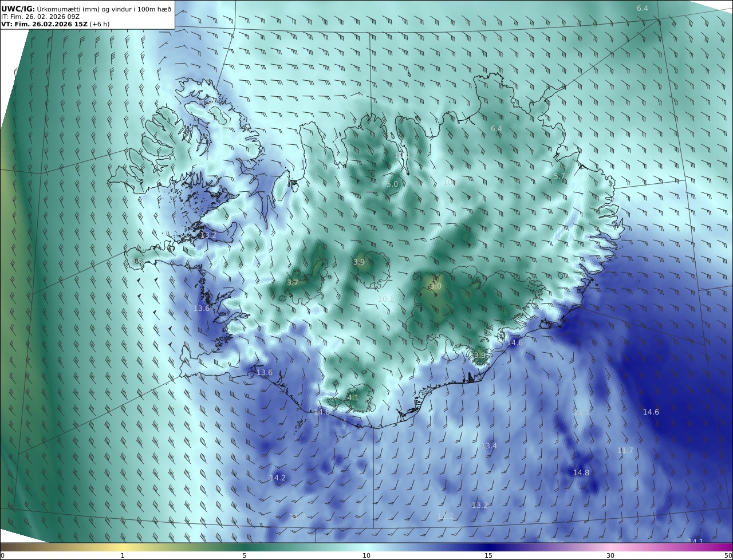Click the 3.0 value on the glacier
Viewport: 733px width, 560px height.
pyautogui.click(x=436, y=286)
